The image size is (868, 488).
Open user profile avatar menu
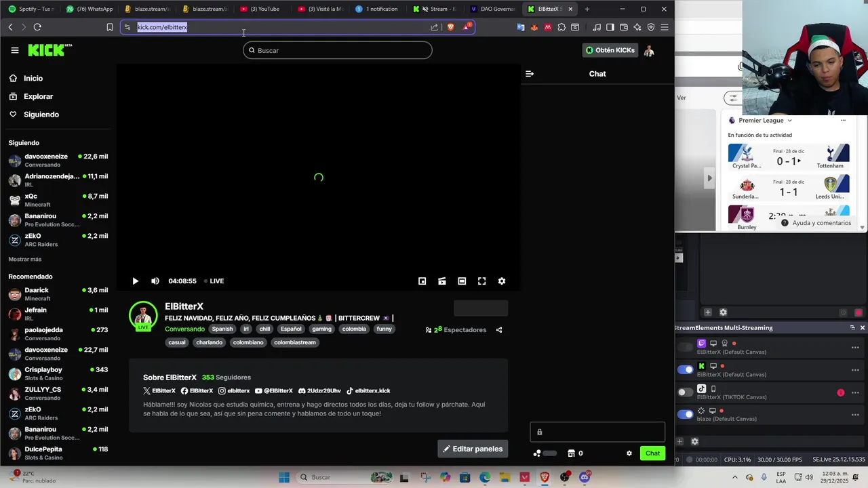tap(649, 50)
